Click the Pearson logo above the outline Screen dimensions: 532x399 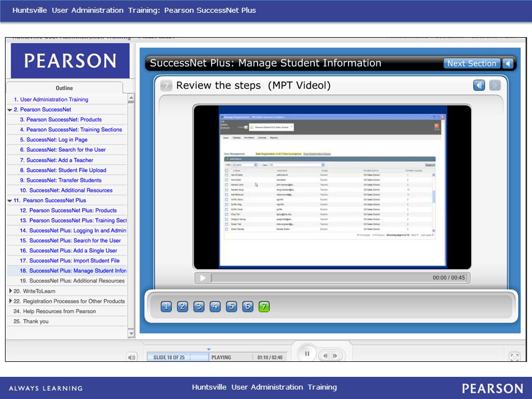point(70,61)
